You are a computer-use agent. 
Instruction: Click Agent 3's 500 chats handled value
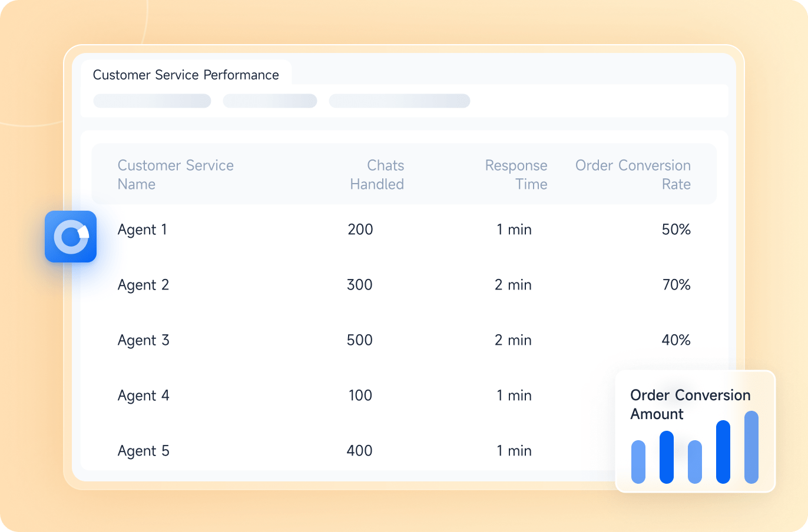tap(359, 340)
